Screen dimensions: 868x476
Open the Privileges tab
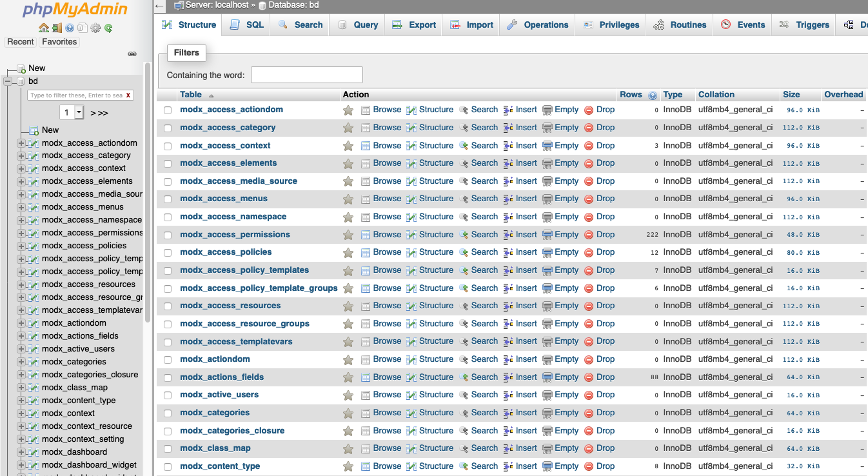(611, 25)
